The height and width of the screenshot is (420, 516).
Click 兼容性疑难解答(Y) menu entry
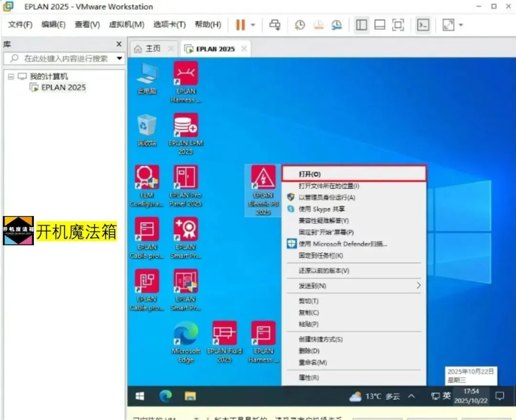pyautogui.click(x=354, y=221)
